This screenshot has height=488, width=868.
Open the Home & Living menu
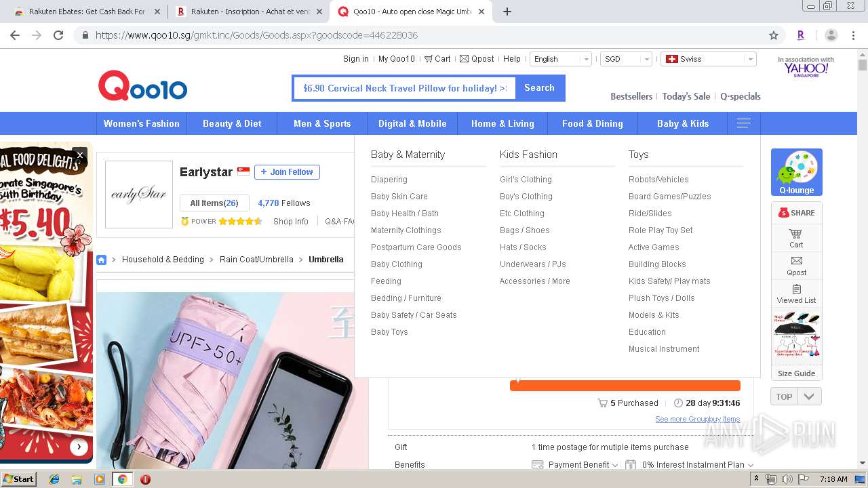click(x=502, y=123)
